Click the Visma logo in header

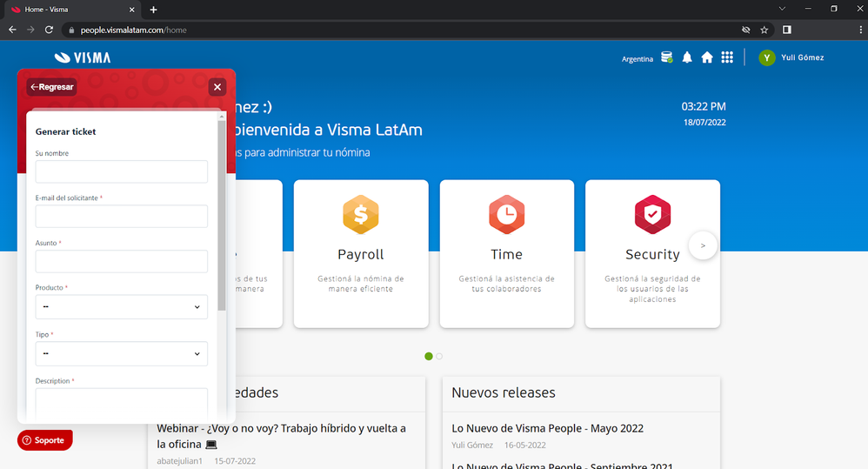click(83, 57)
